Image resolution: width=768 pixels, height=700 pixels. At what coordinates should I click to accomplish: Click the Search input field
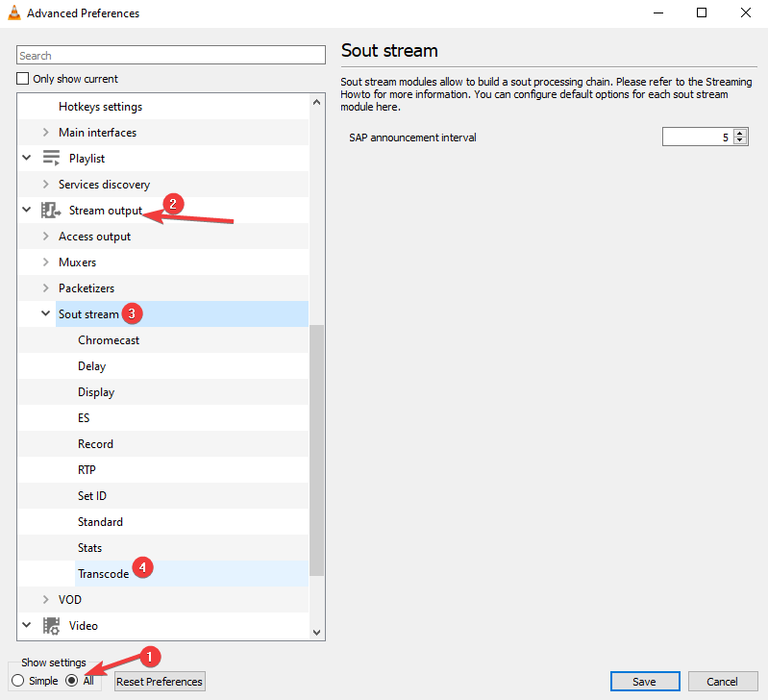coord(171,56)
